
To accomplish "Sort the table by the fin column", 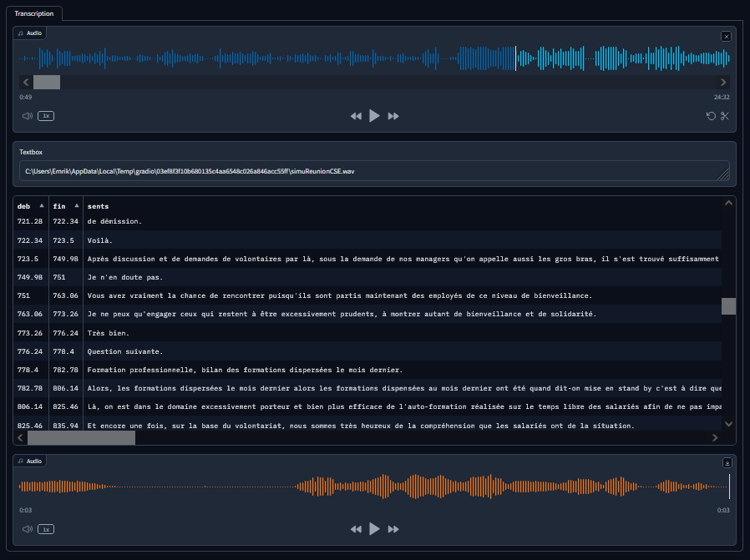I will click(59, 205).
